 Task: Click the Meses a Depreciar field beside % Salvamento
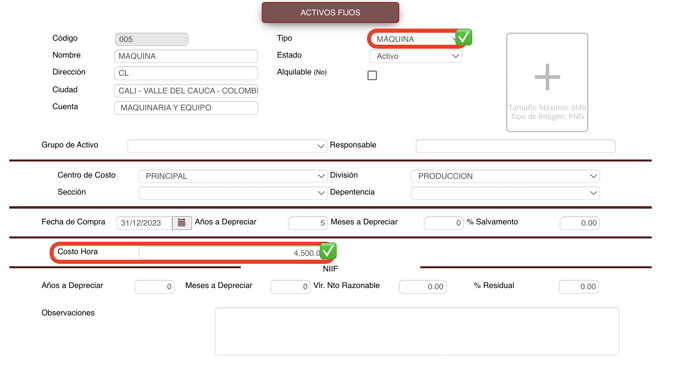[x=443, y=223]
